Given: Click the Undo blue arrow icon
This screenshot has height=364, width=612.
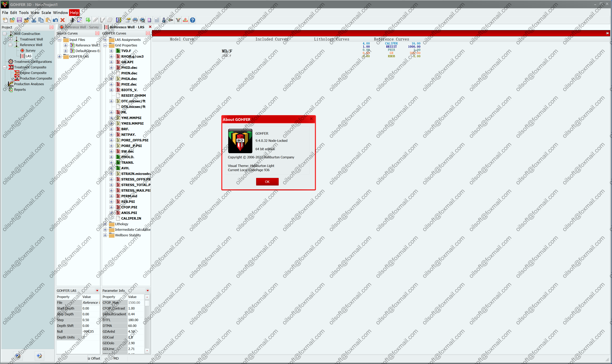Looking at the screenshot, I should (55, 20).
